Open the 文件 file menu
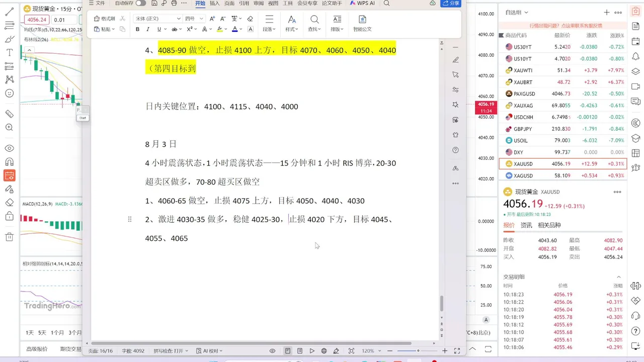The width and height of the screenshot is (644, 362). (x=97, y=3)
